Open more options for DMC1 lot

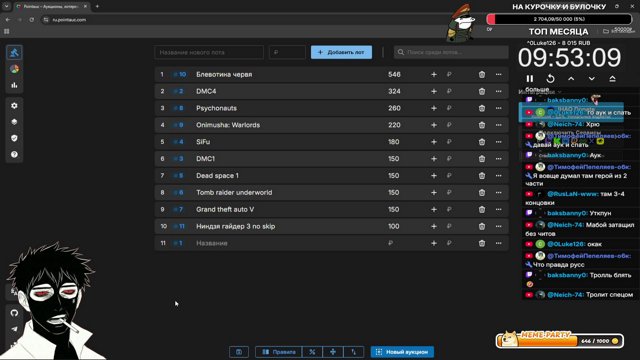498,159
